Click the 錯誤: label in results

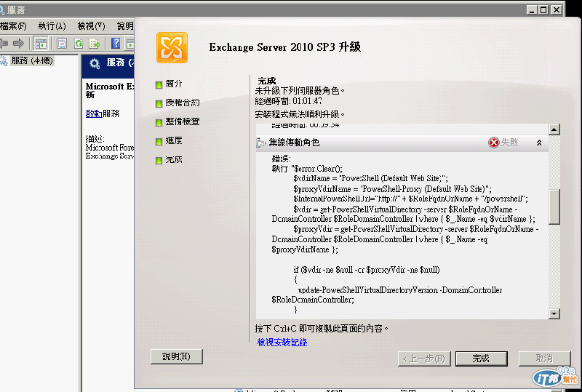point(281,159)
